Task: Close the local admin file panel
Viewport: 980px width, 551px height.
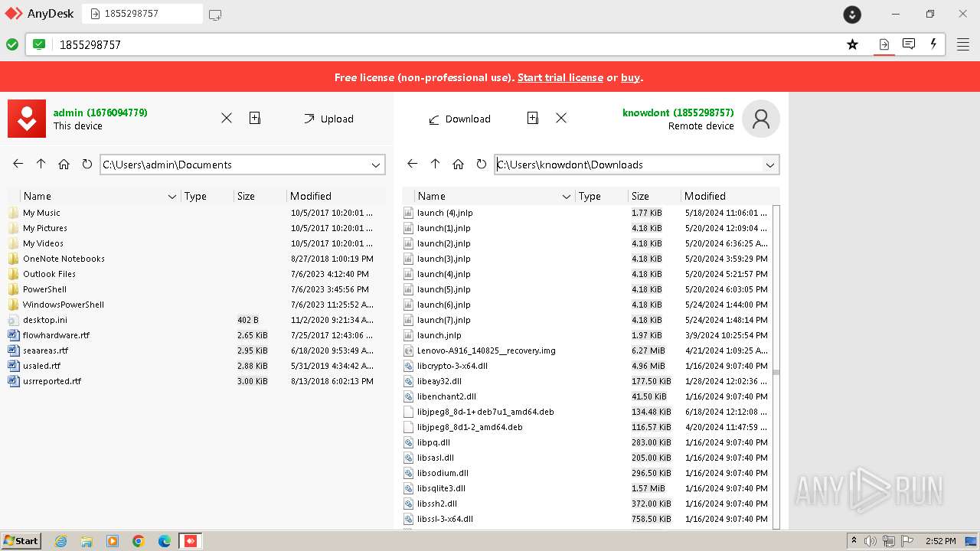Action: point(227,118)
